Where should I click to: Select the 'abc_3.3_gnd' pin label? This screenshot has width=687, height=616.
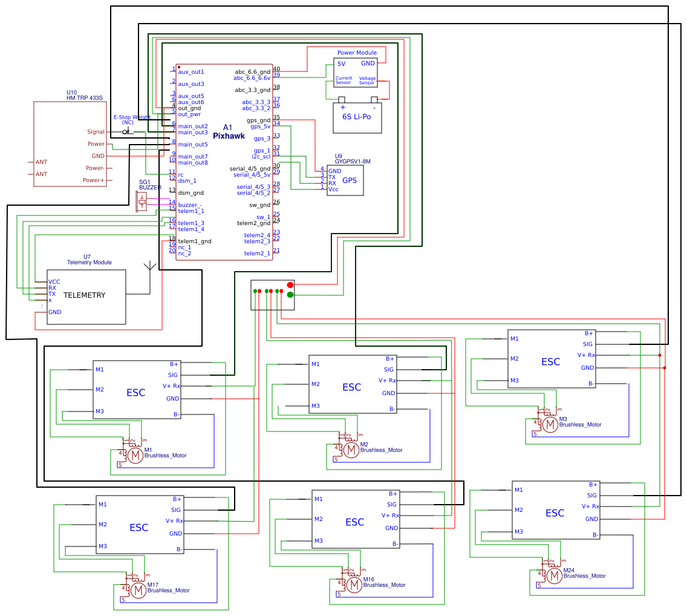pyautogui.click(x=252, y=90)
